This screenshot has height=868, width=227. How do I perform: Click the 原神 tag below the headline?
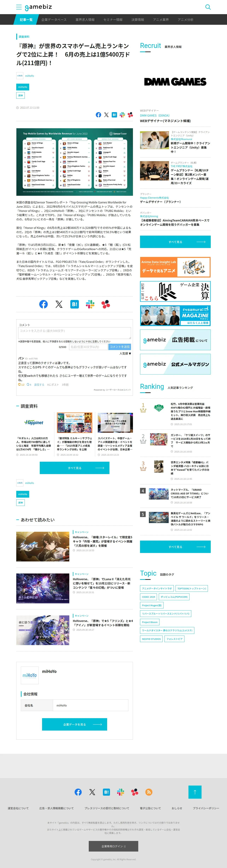[21, 96]
